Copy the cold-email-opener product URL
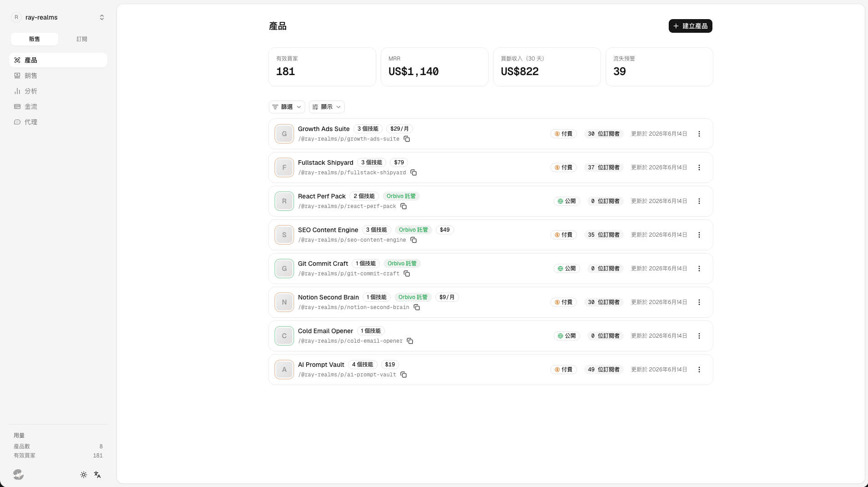This screenshot has width=868, height=487. (x=410, y=341)
